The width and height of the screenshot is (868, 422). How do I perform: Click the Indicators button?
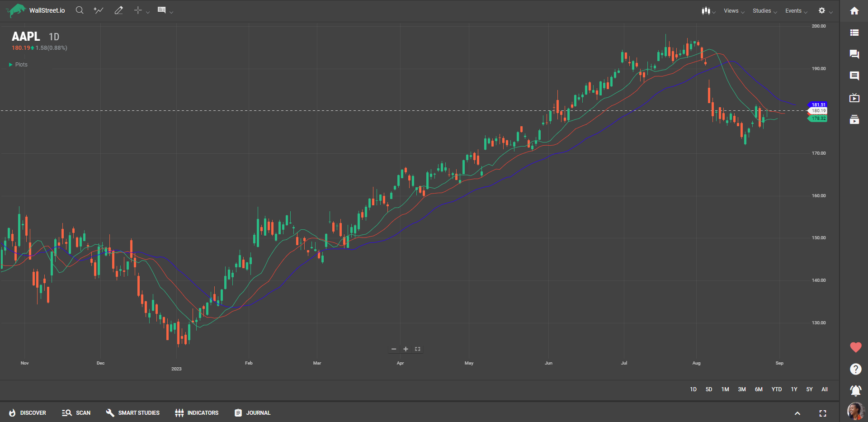point(197,413)
